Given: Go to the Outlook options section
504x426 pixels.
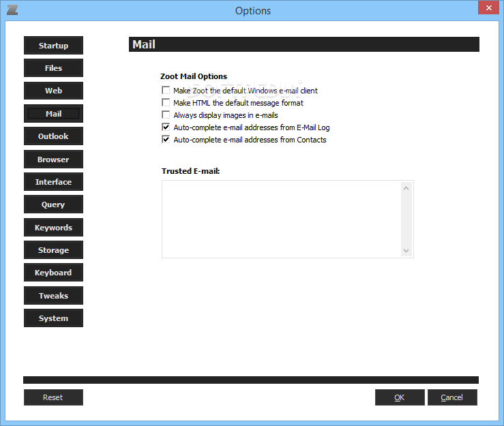Looking at the screenshot, I should (53, 136).
